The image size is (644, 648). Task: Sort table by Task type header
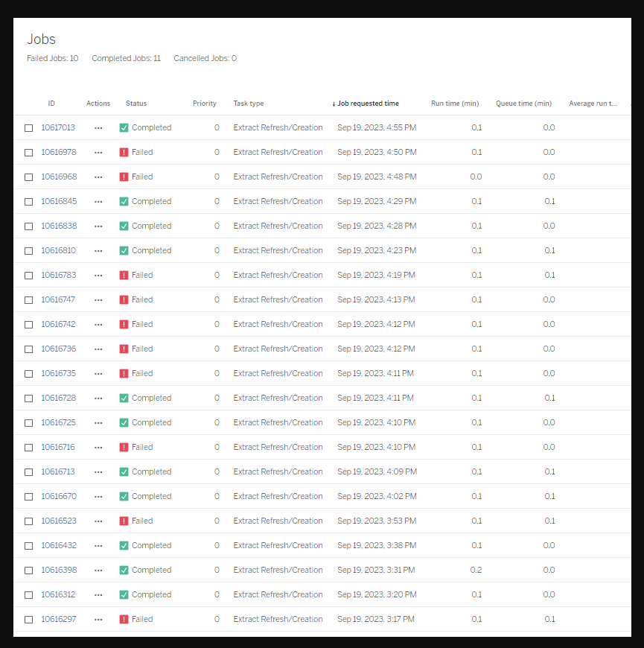[x=248, y=104]
